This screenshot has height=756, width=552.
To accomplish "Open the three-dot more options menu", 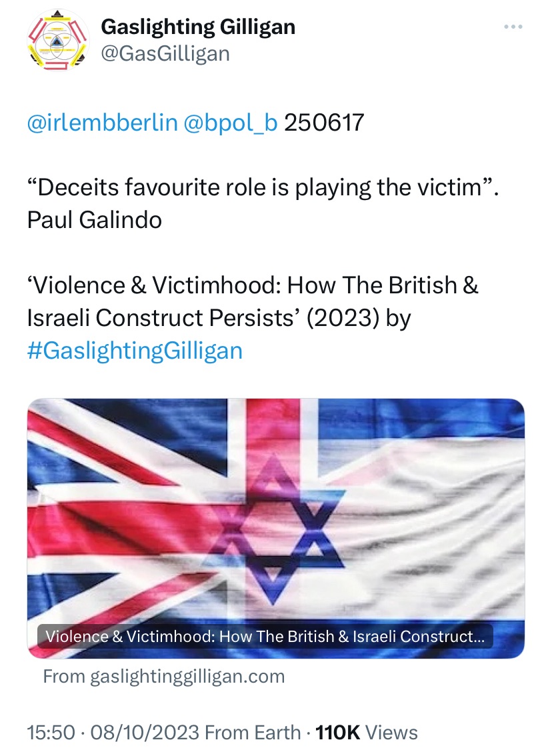I will point(513,27).
